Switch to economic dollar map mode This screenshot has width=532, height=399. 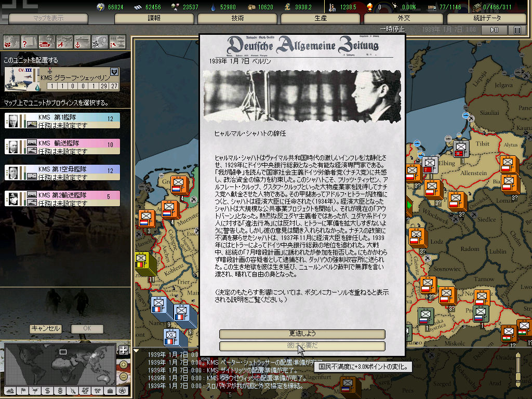point(47,391)
